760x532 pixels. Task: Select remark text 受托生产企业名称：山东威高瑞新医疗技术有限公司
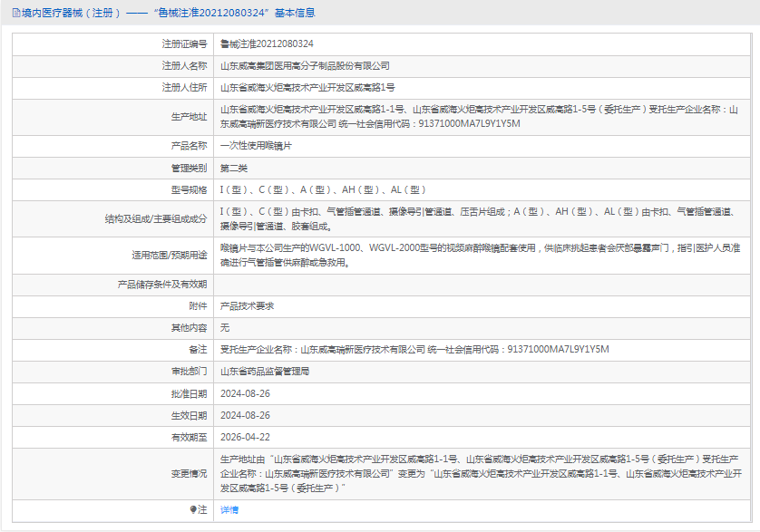414,350
